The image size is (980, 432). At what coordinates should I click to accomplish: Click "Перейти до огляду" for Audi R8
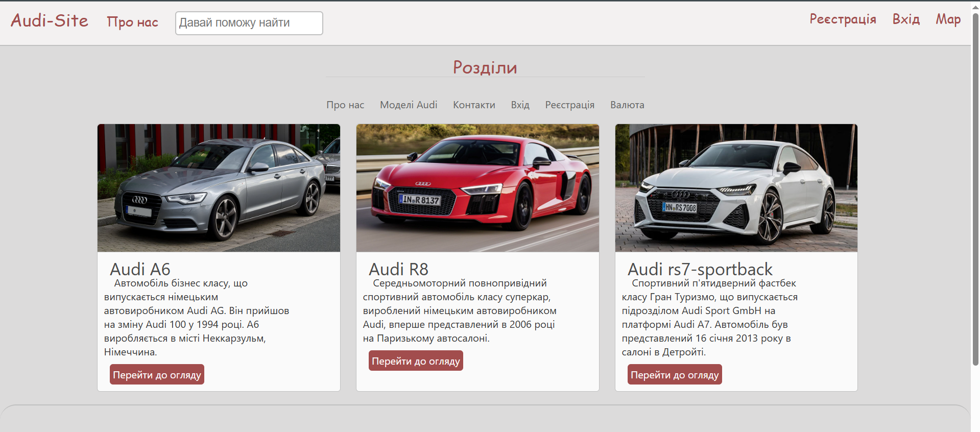pos(416,361)
